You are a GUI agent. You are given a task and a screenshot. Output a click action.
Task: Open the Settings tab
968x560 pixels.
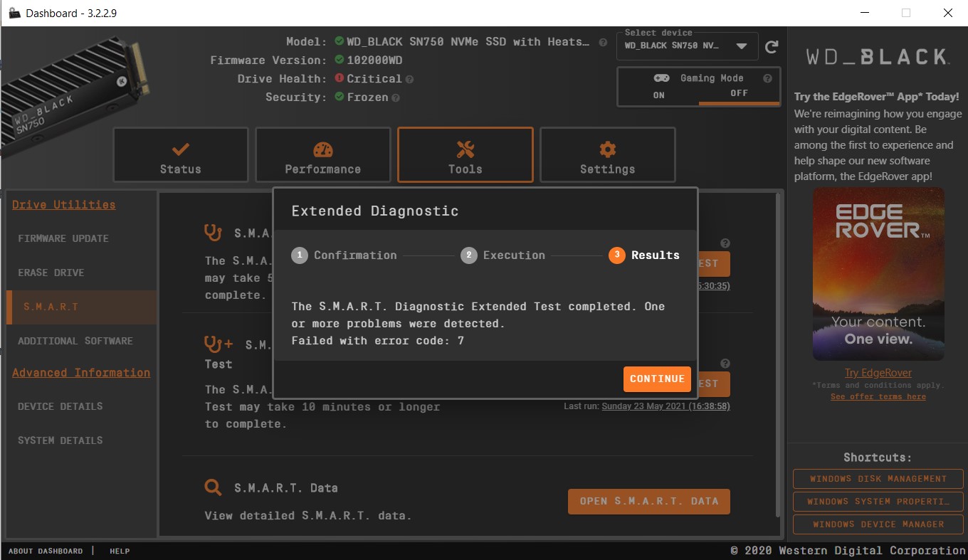(608, 155)
